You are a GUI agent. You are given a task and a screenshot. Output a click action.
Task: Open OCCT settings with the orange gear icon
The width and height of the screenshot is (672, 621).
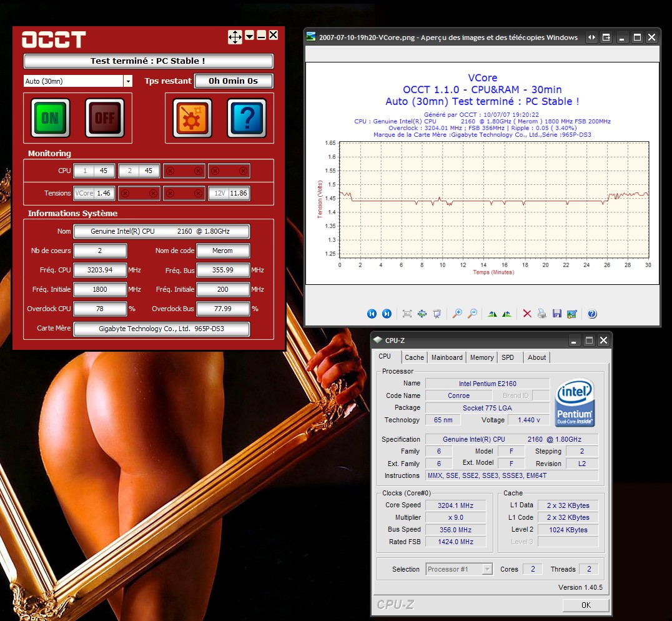click(x=192, y=117)
